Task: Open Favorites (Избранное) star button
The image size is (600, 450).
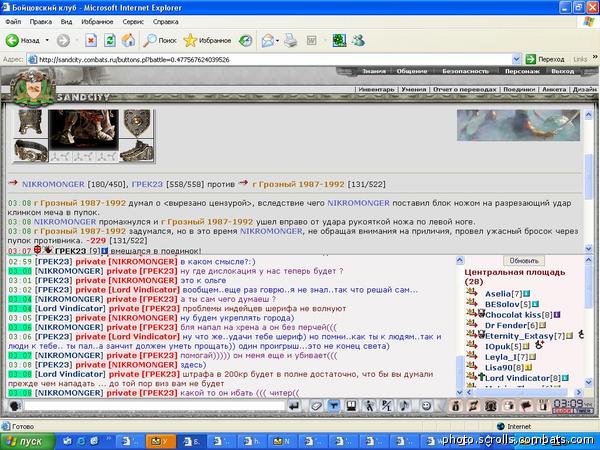Action: 207,40
